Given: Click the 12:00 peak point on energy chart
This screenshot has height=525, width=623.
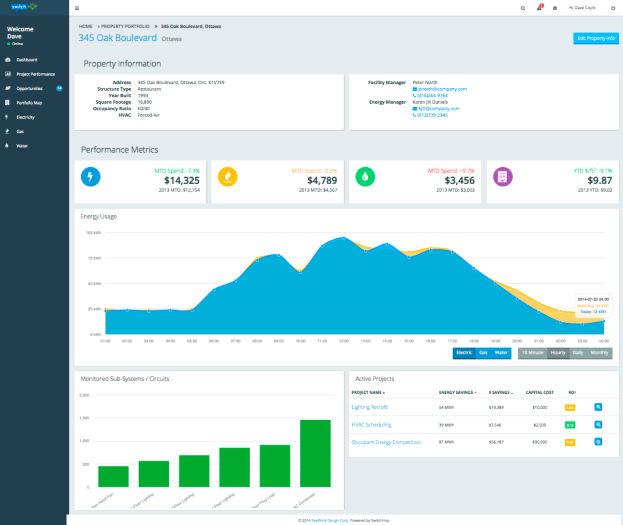Looking at the screenshot, I should pyautogui.click(x=344, y=238).
